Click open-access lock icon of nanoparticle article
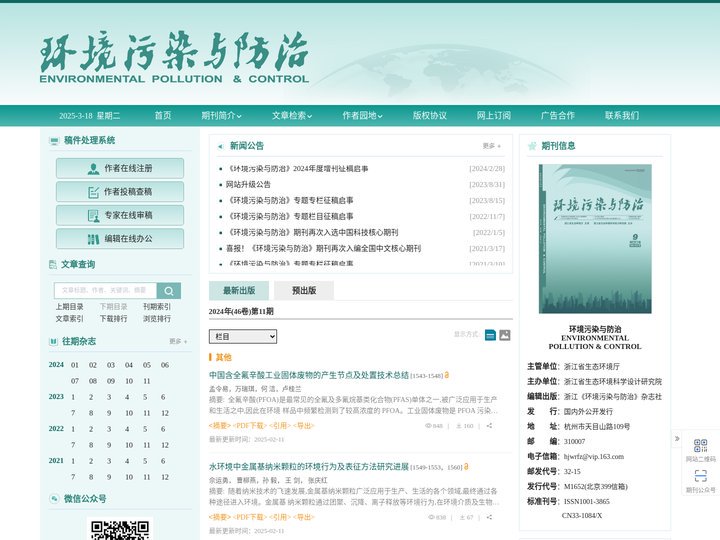The width and height of the screenshot is (720, 540). [466, 467]
